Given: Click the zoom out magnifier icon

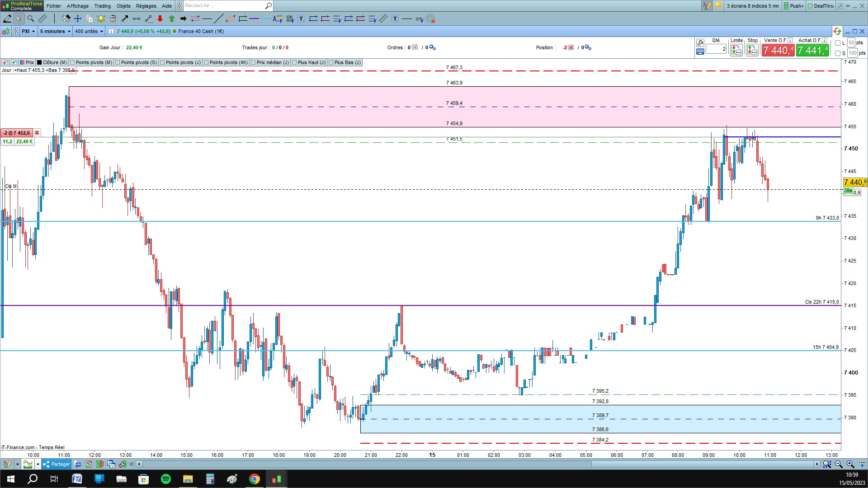Looking at the screenshot, I should (839, 464).
